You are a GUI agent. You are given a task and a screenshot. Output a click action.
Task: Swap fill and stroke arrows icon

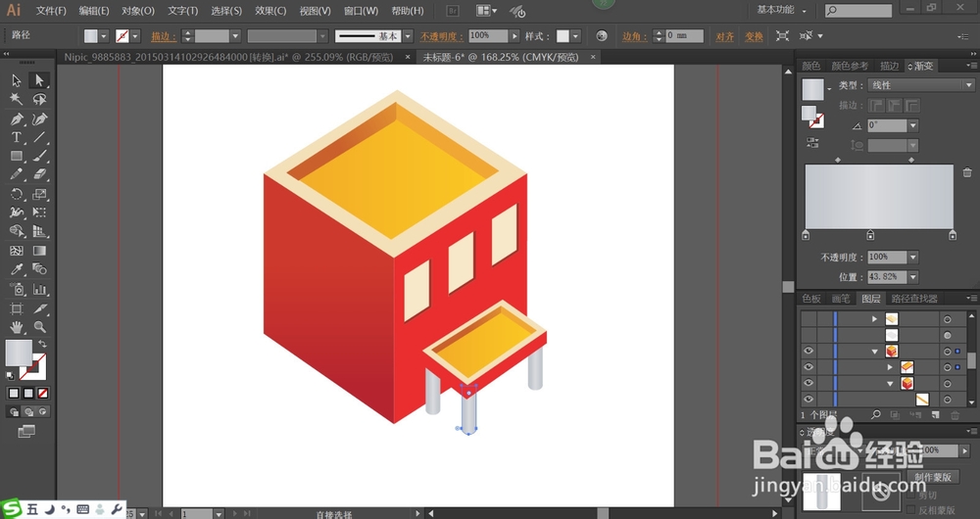tap(42, 344)
